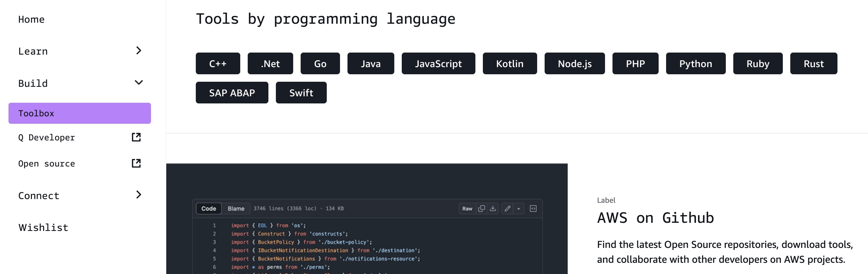Click the GitHub code preview image
The image size is (868, 274).
367,219
